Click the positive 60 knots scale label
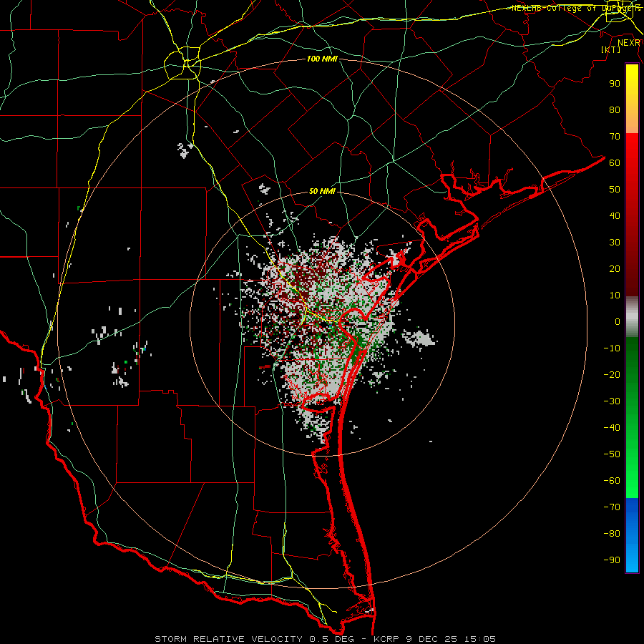Viewport: 644px width, 644px height. (615, 162)
